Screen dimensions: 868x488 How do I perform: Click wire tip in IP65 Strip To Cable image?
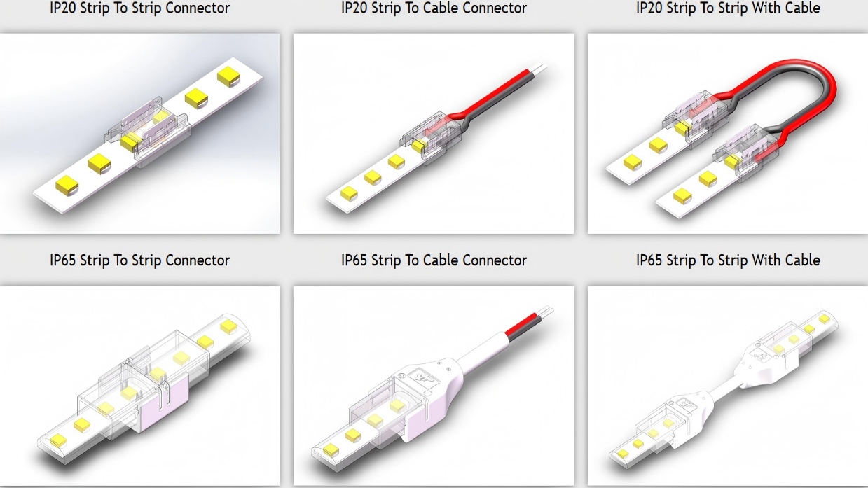click(x=545, y=309)
